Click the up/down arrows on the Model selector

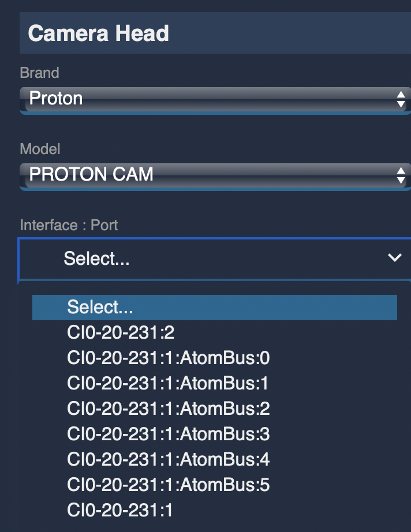point(401,175)
